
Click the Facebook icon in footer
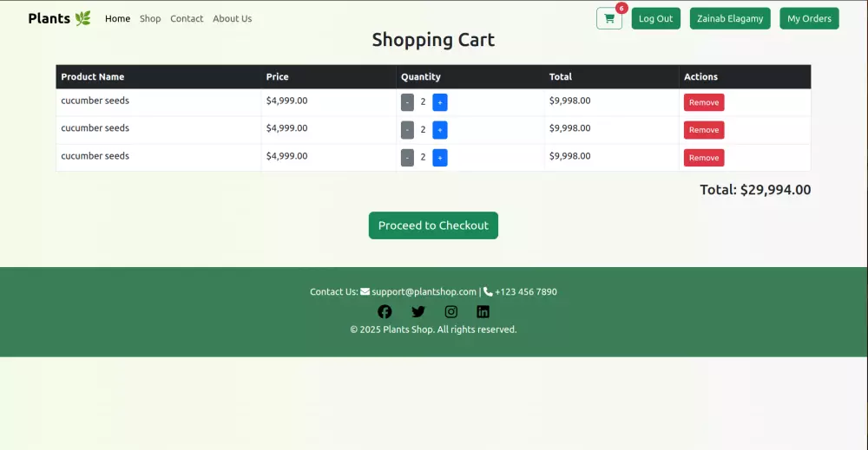tap(385, 312)
